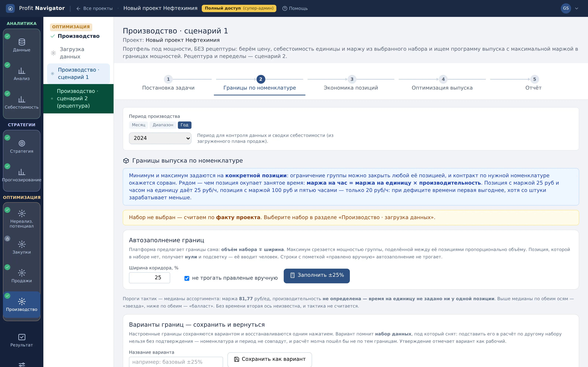Screen dimensions: 588x367
Task: Click the Заполнить ±25% button
Action: click(x=317, y=276)
